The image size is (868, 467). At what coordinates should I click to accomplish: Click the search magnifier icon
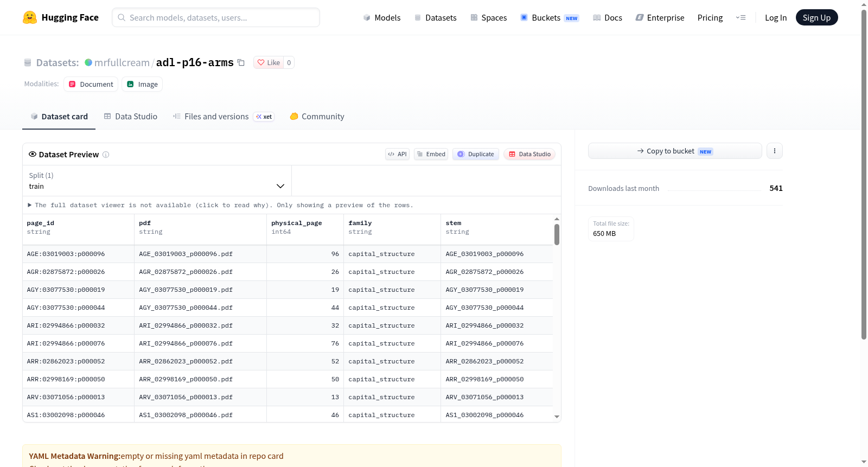(x=122, y=17)
